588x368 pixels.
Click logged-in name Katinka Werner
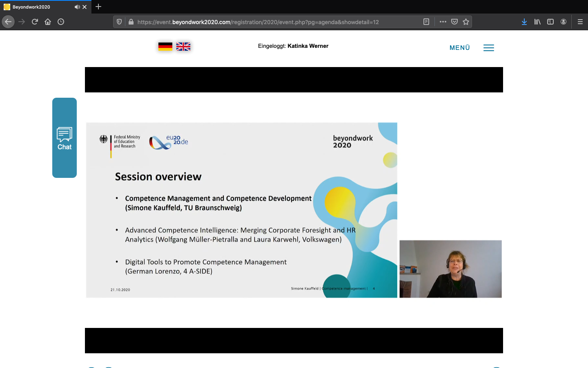[308, 46]
